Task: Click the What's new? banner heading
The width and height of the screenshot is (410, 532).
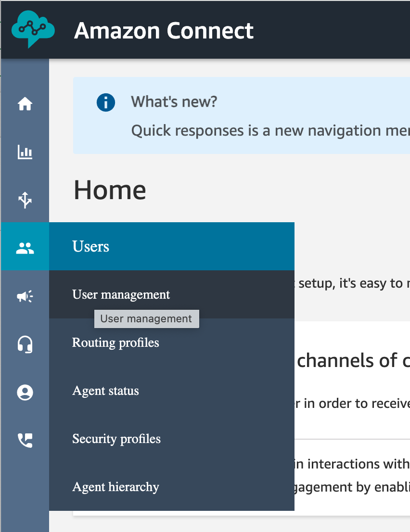Action: tap(174, 102)
